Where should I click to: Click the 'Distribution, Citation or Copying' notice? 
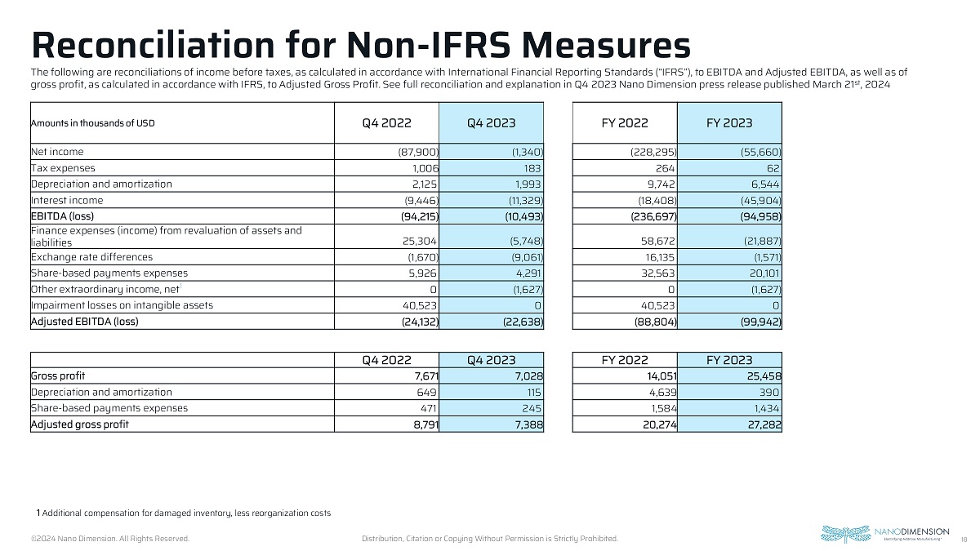click(489, 539)
